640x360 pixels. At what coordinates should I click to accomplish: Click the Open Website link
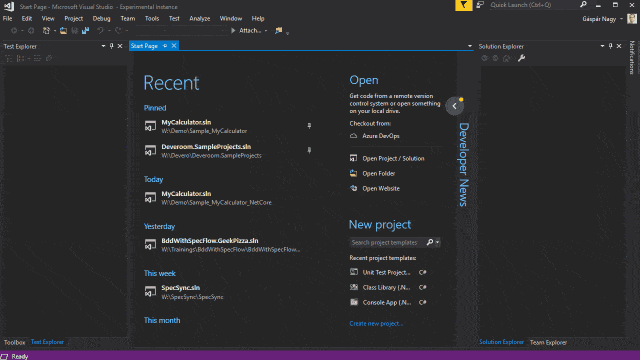click(381, 188)
